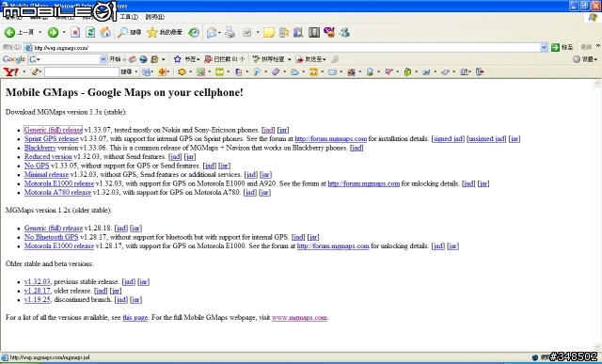Open the Help (說明) menu
602x364 pixels.
(155, 17)
